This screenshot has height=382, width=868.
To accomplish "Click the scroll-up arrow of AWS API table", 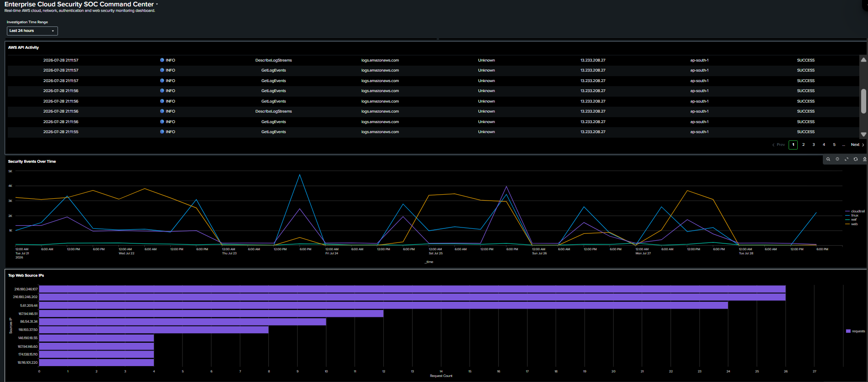I will 863,60.
